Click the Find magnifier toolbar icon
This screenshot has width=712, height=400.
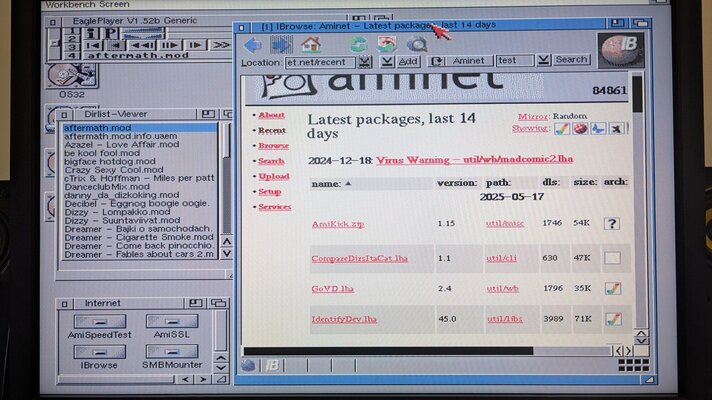pos(416,45)
